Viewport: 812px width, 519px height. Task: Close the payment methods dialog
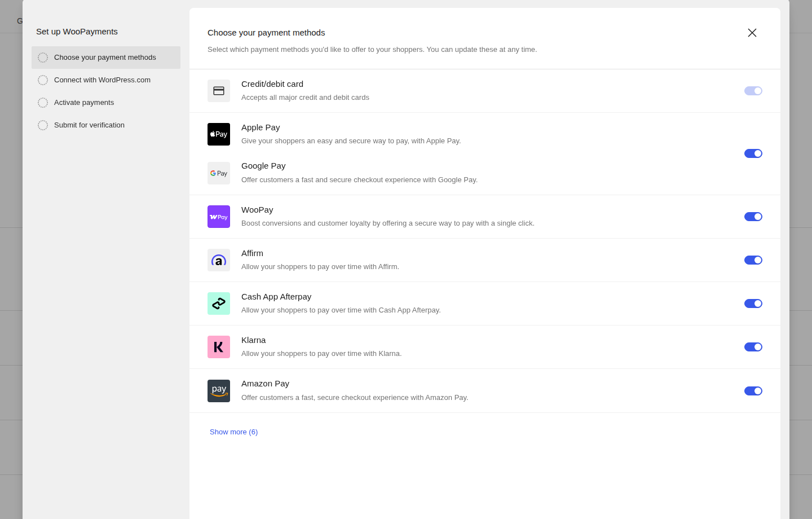752,33
